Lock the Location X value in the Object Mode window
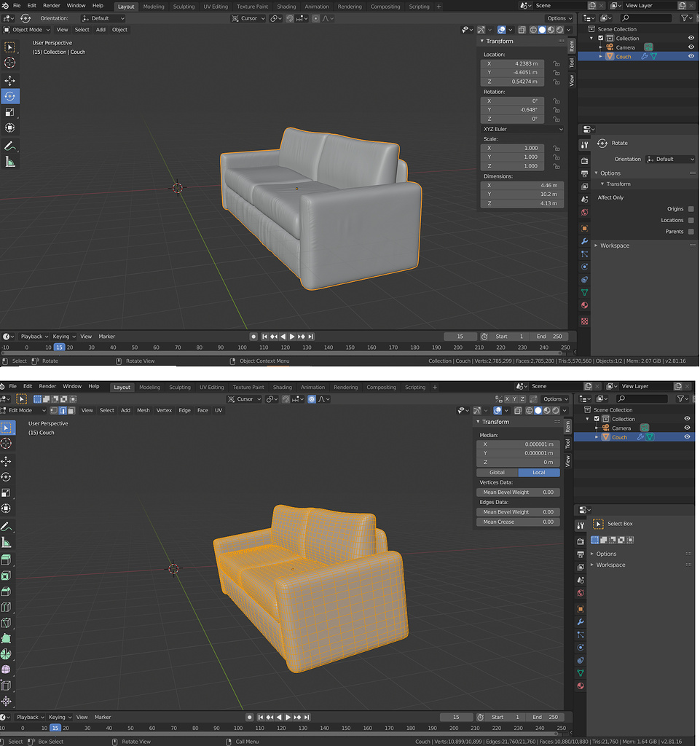Screen dimensions: 700x746 [556, 64]
